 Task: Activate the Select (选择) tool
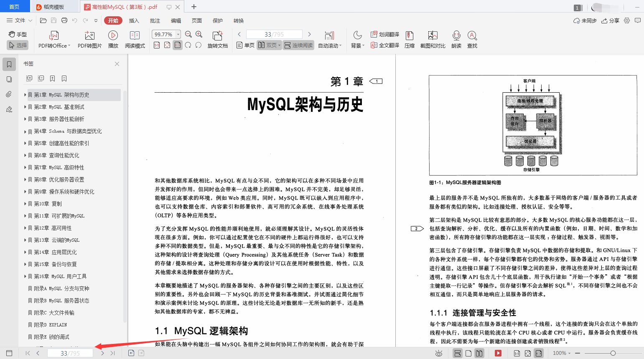[18, 45]
